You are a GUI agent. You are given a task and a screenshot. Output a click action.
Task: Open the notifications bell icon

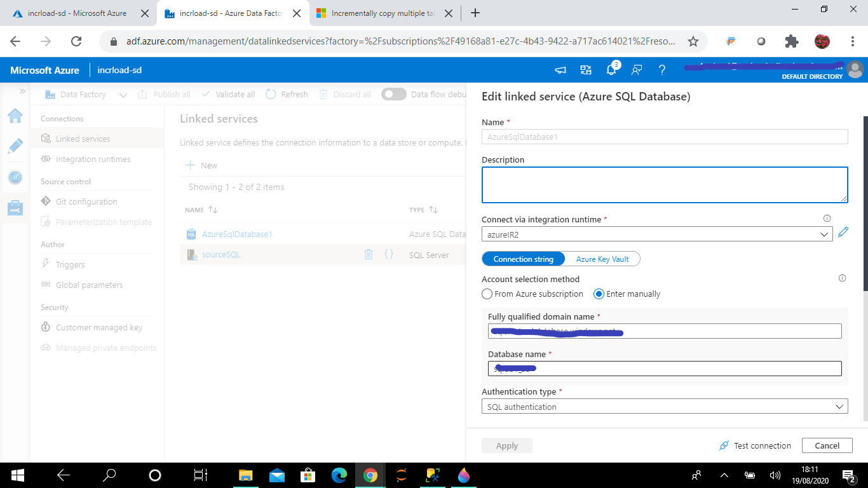click(x=611, y=70)
